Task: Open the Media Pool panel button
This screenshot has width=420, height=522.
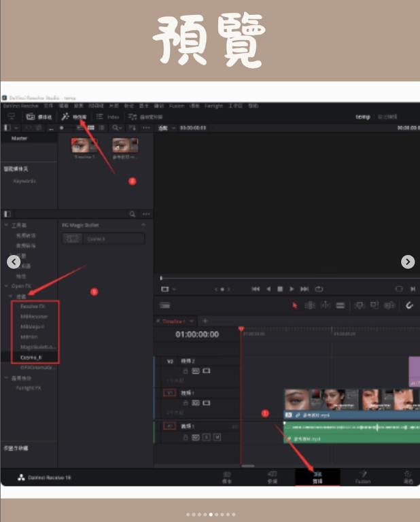Action: (x=39, y=116)
